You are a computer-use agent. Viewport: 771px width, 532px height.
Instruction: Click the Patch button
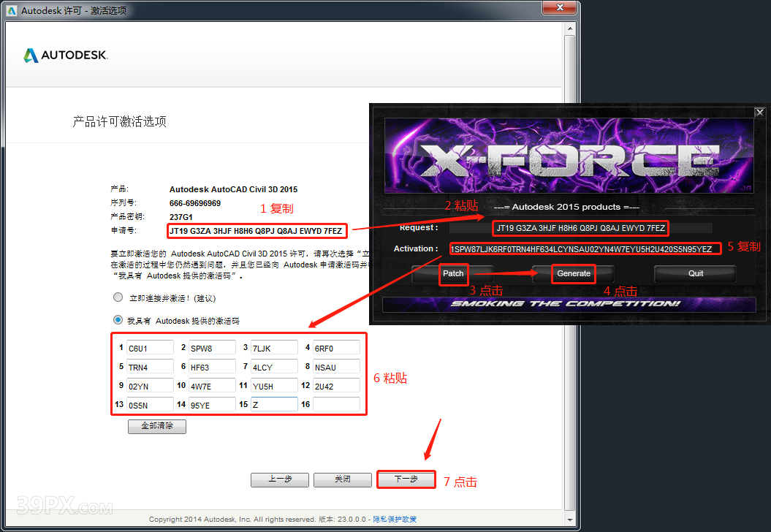click(x=453, y=274)
